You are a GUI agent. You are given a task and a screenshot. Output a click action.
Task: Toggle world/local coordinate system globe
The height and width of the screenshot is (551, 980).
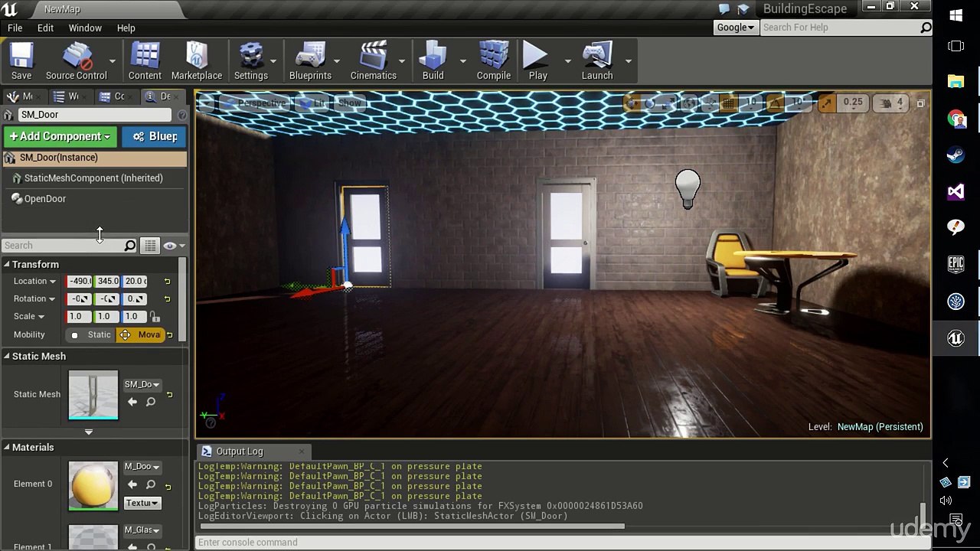coord(690,103)
